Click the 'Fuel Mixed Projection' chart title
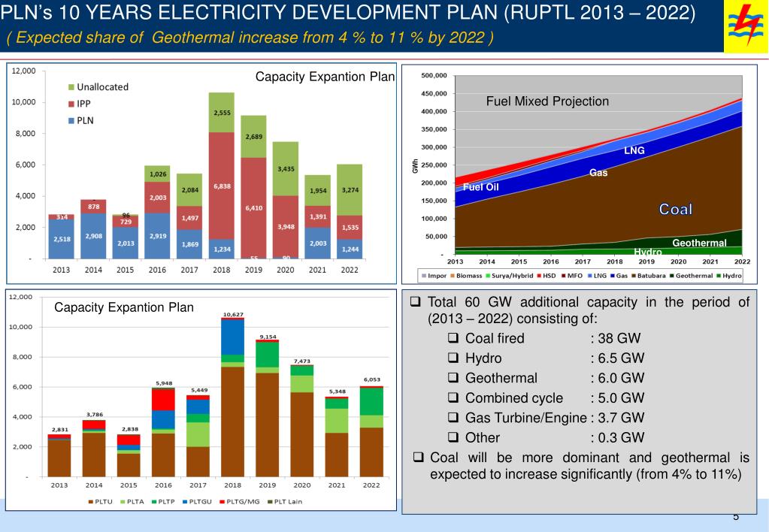 point(547,101)
